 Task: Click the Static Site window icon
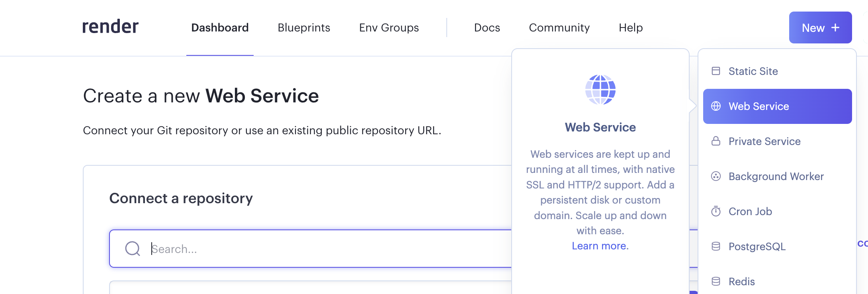coord(716,71)
